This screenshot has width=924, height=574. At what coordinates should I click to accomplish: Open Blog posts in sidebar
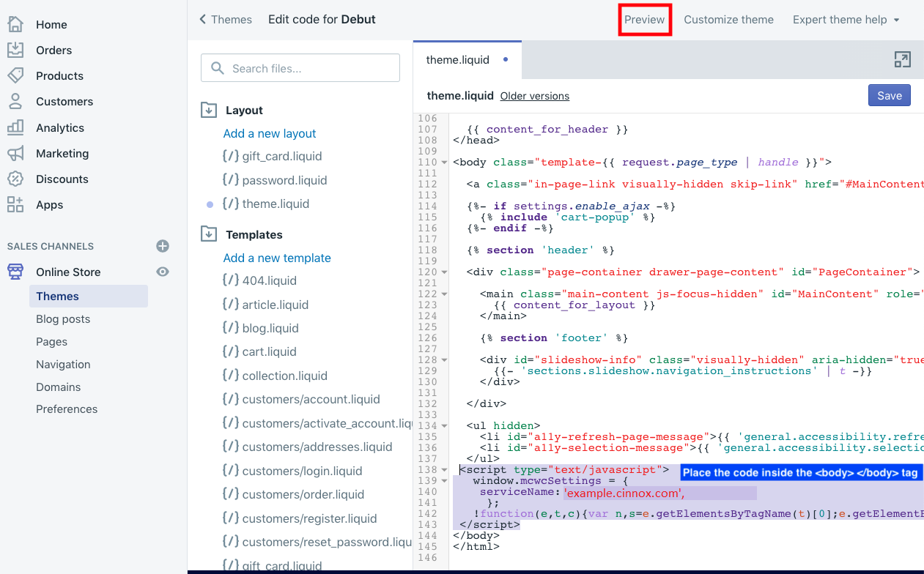click(x=63, y=319)
